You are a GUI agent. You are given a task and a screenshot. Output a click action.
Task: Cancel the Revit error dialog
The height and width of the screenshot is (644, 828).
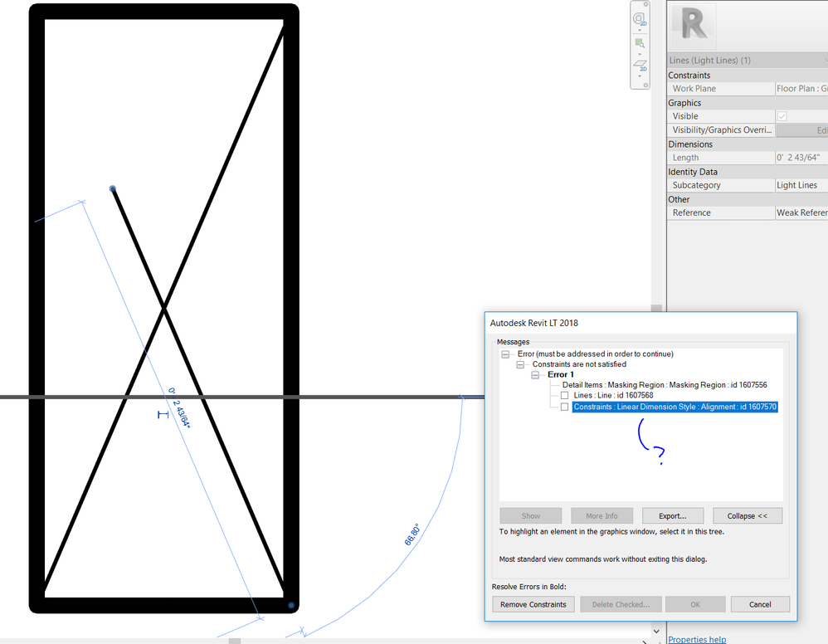pos(760,604)
